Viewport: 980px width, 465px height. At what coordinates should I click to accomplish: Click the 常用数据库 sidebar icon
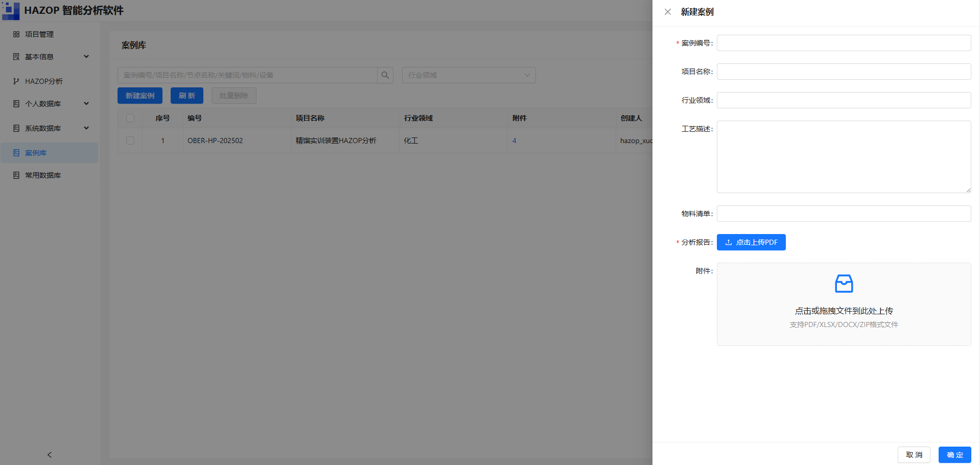pos(16,175)
